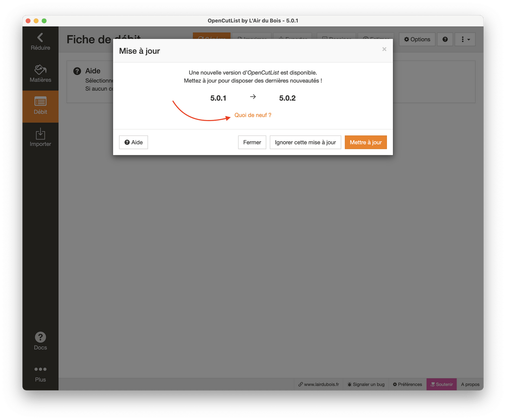The height and width of the screenshot is (420, 506).
Task: Click the green maximize window button
Action: tap(44, 21)
